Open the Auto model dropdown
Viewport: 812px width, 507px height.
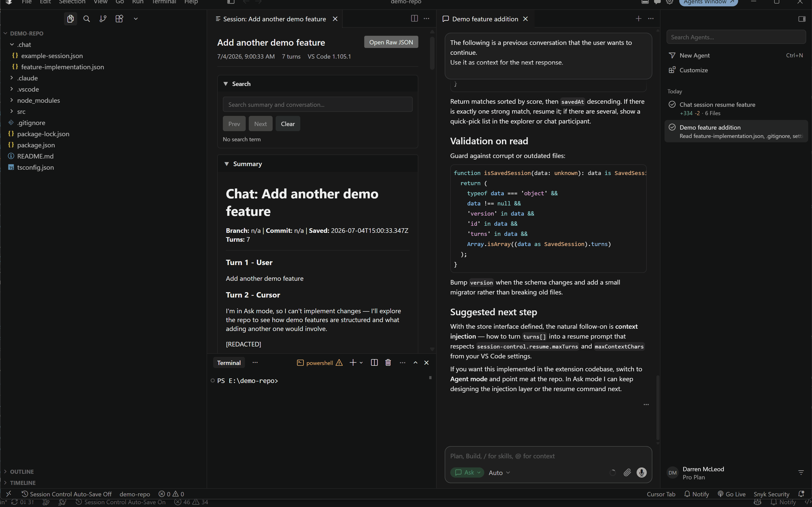tap(499, 473)
